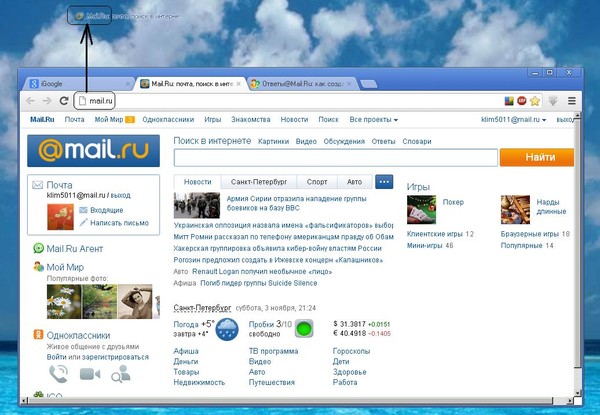Click the Входящие inbox envelope icon
Screen dimensions: 600x415
[x=83, y=210]
